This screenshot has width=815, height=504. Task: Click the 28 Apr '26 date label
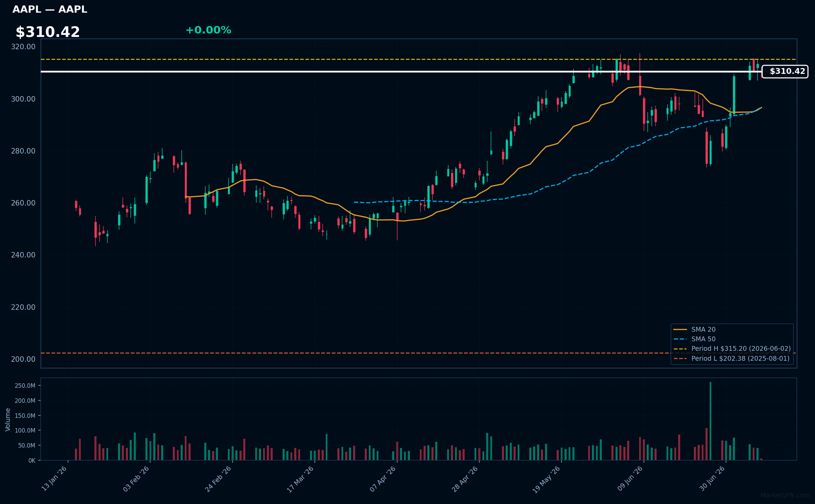(x=465, y=479)
